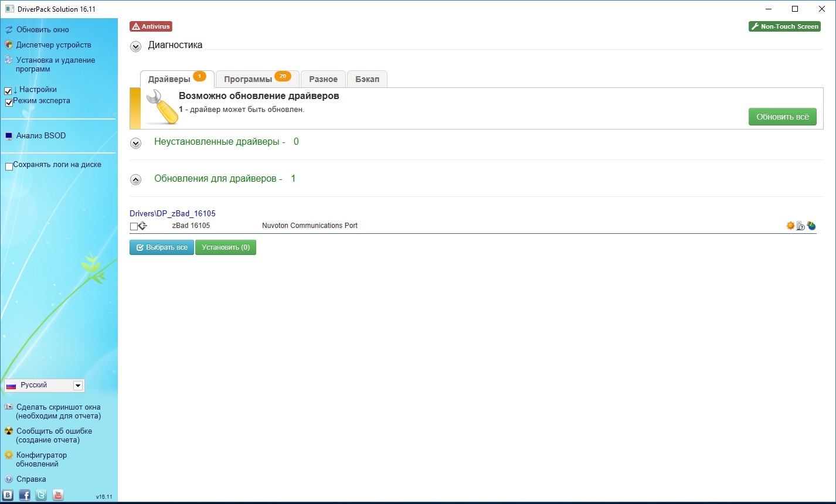The image size is (836, 504).
Task: Expand the Неустановленные драйверы section
Action: pos(136,143)
